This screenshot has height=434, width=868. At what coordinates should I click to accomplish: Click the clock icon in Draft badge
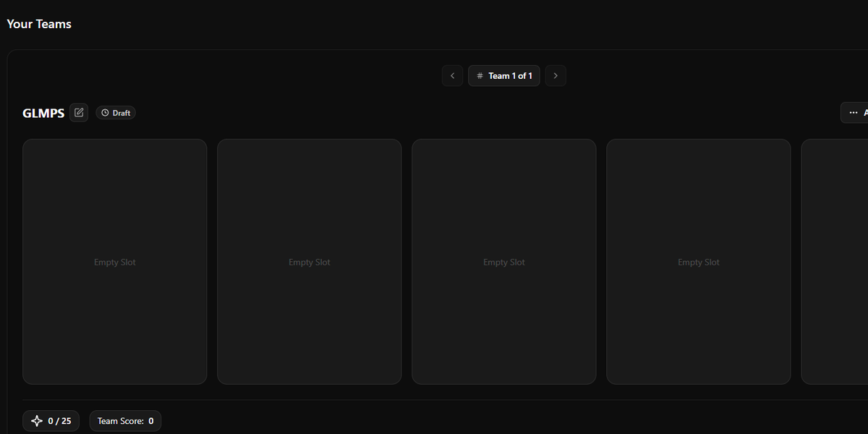pyautogui.click(x=105, y=113)
